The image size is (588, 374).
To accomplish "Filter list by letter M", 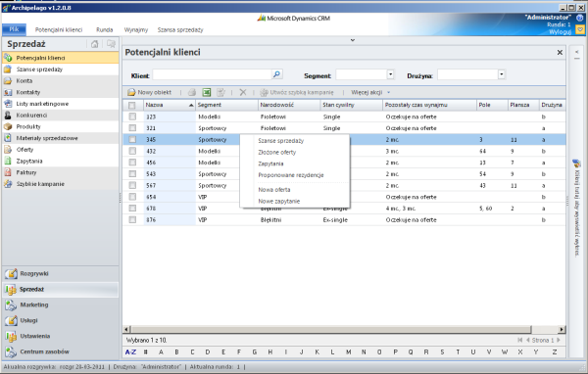I will [x=348, y=351].
